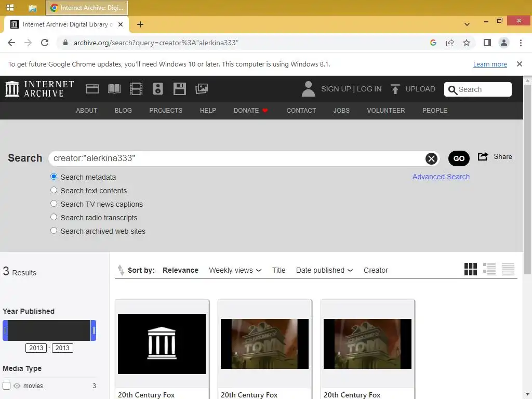This screenshot has width=532, height=399.
Task: Open File Explorer from taskbar
Action: [33, 8]
